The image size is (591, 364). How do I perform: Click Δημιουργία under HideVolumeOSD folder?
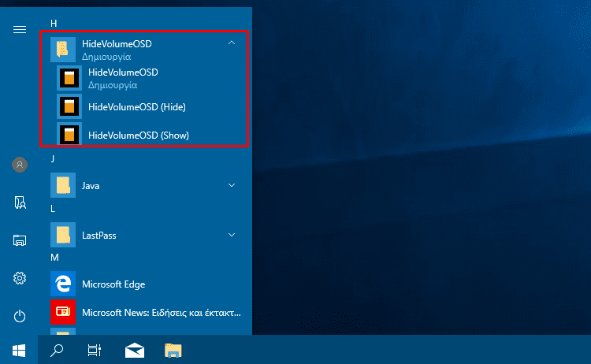point(106,57)
